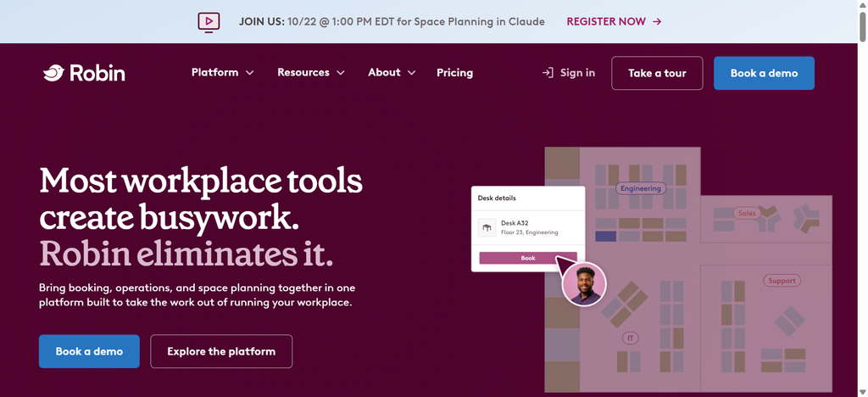Viewport: 868px width, 397px height.
Task: Click the hero section Book a demo button
Action: 89,351
